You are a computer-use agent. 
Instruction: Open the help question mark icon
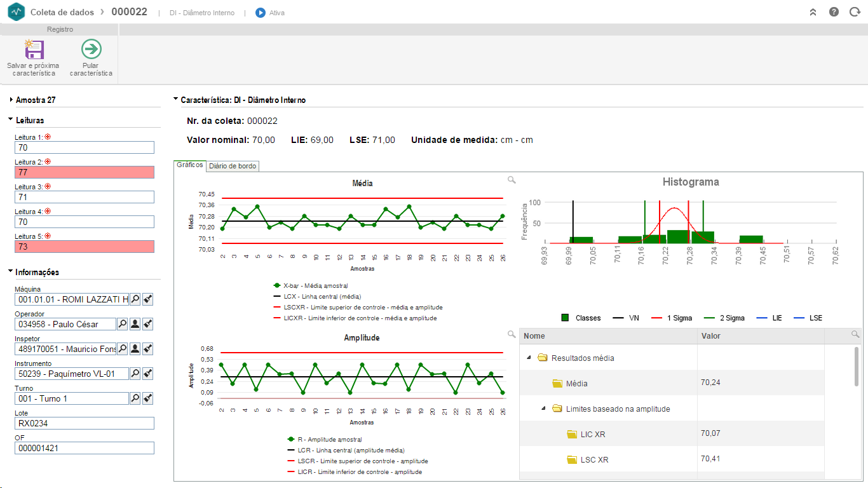(x=834, y=12)
